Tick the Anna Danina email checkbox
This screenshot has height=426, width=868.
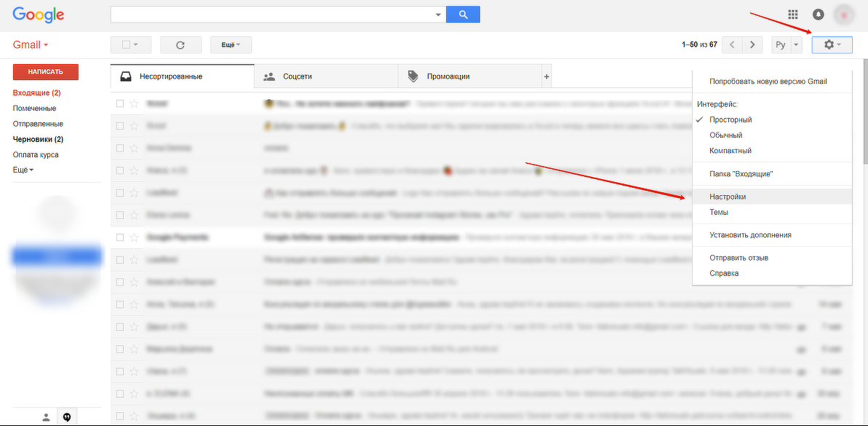tap(119, 148)
